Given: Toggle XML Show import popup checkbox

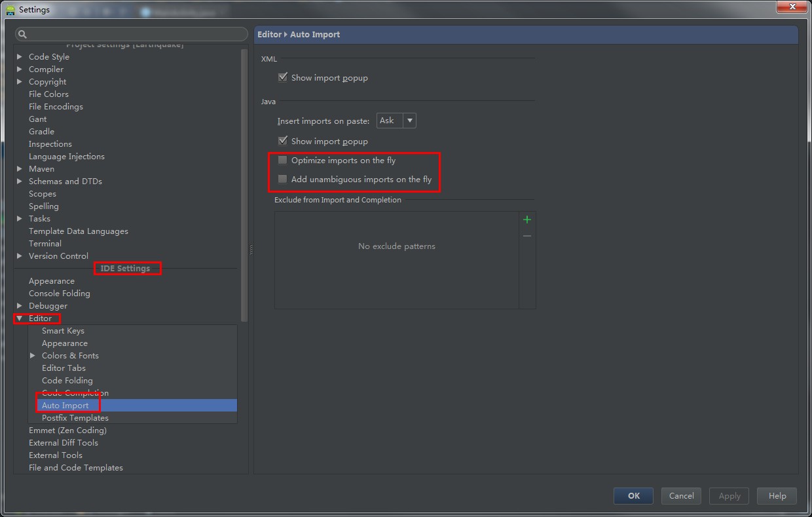Looking at the screenshot, I should coord(283,77).
